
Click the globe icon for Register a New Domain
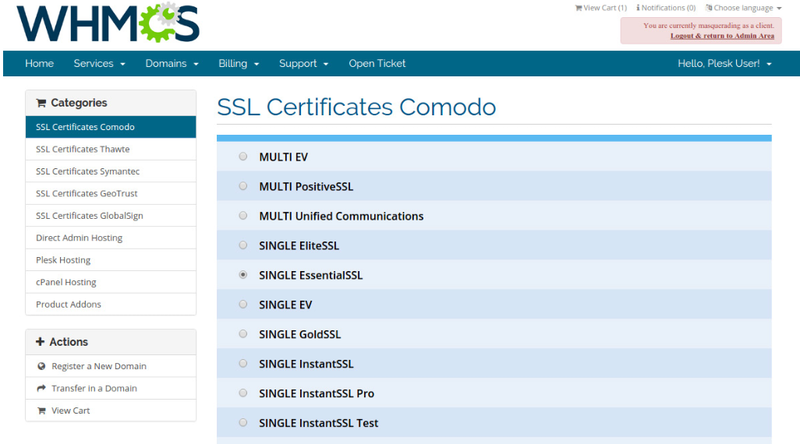pyautogui.click(x=41, y=366)
